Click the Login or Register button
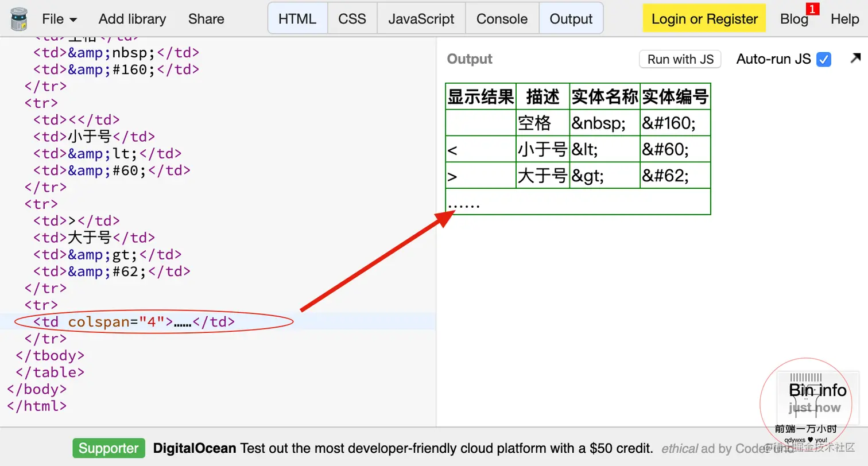This screenshot has height=466, width=868. 704,18
